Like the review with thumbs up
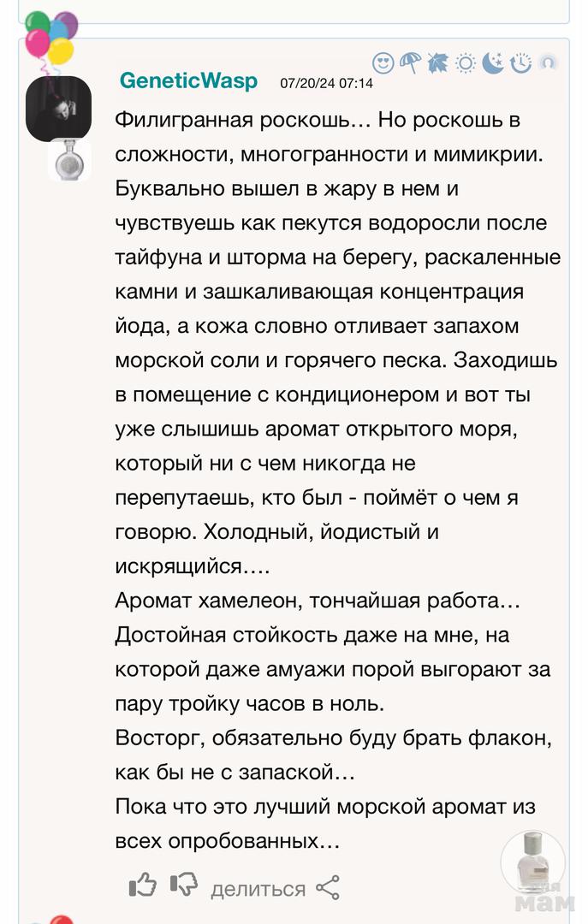 [142, 887]
